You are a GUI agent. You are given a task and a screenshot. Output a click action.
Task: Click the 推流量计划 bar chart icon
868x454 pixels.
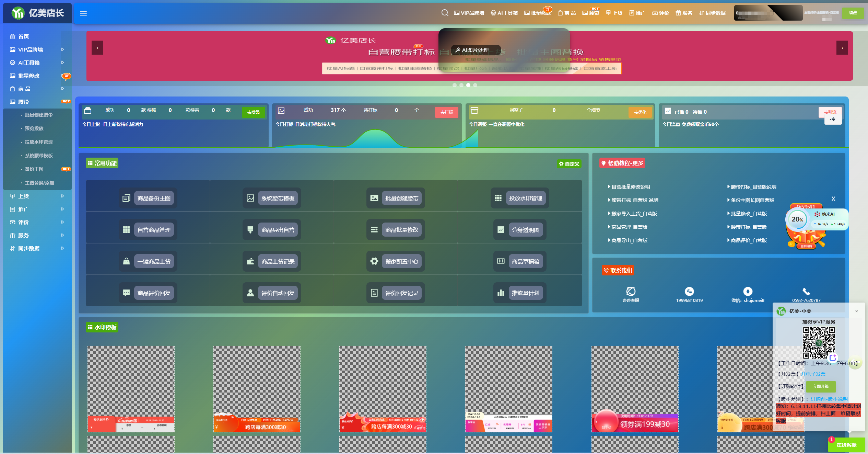pos(501,293)
